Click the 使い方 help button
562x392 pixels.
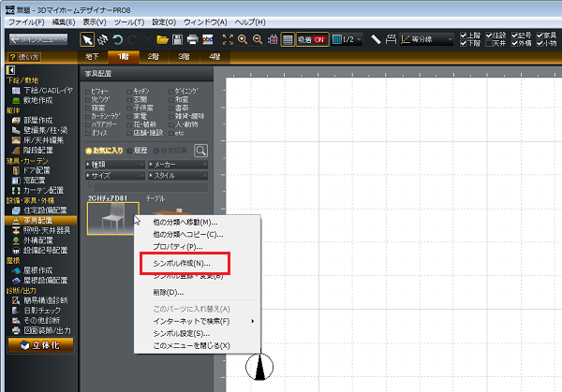tap(27, 58)
